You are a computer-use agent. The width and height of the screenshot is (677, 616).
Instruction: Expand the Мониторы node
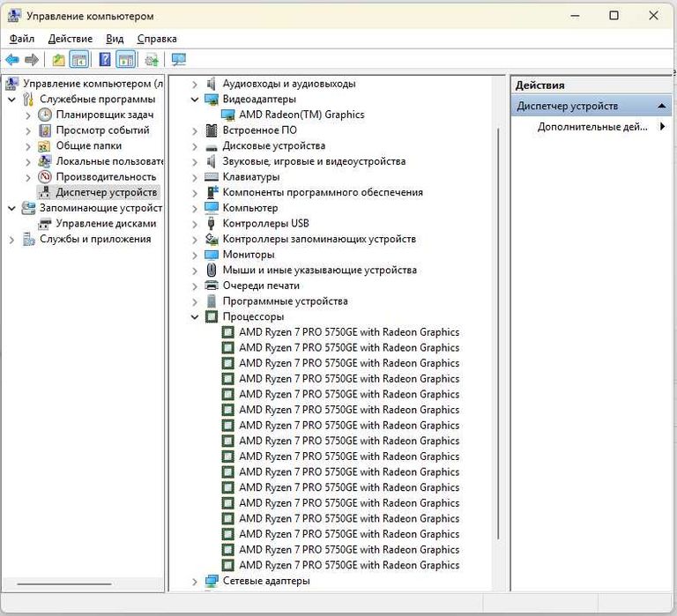point(195,255)
